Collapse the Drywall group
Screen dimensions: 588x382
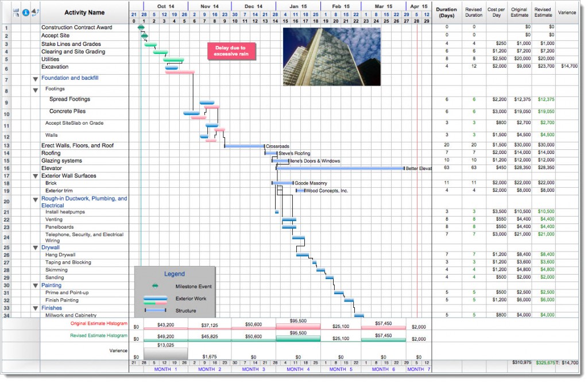(35, 248)
